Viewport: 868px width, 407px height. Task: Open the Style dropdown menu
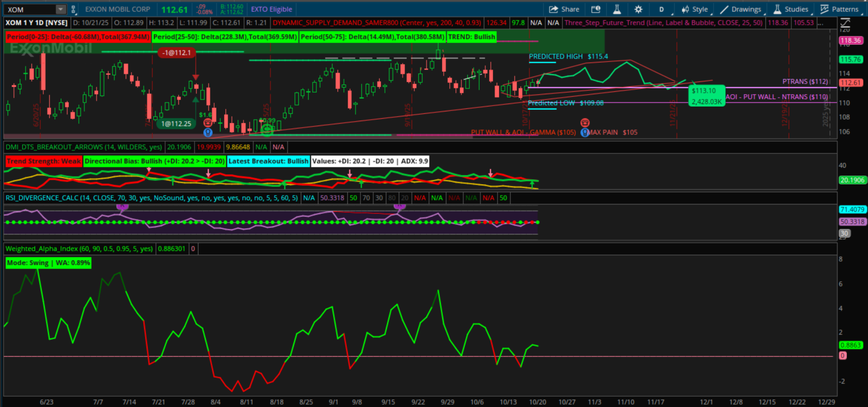[x=694, y=9]
